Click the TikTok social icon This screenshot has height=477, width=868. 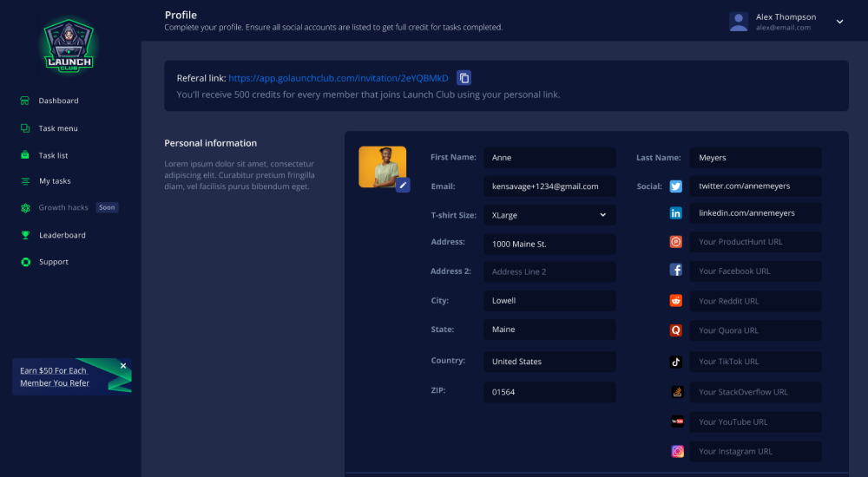point(676,362)
